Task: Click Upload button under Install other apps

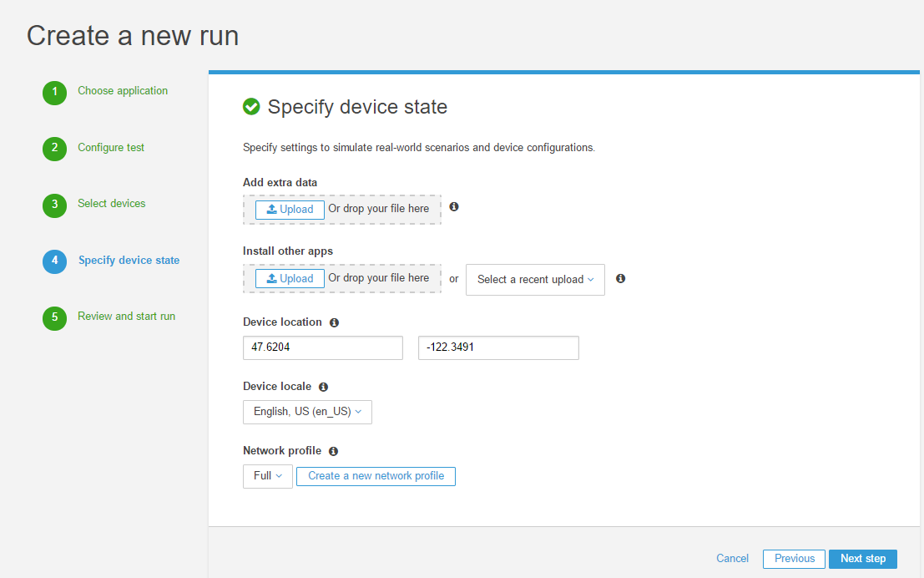Action: pos(290,279)
